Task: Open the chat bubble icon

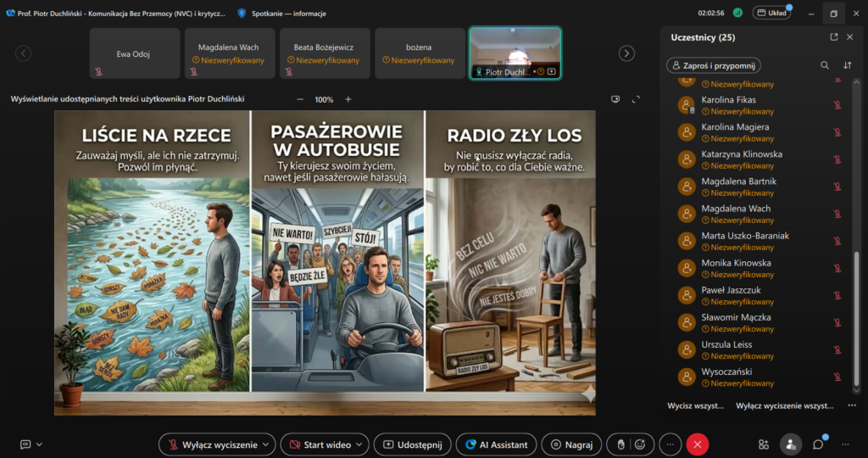Action: click(818, 444)
